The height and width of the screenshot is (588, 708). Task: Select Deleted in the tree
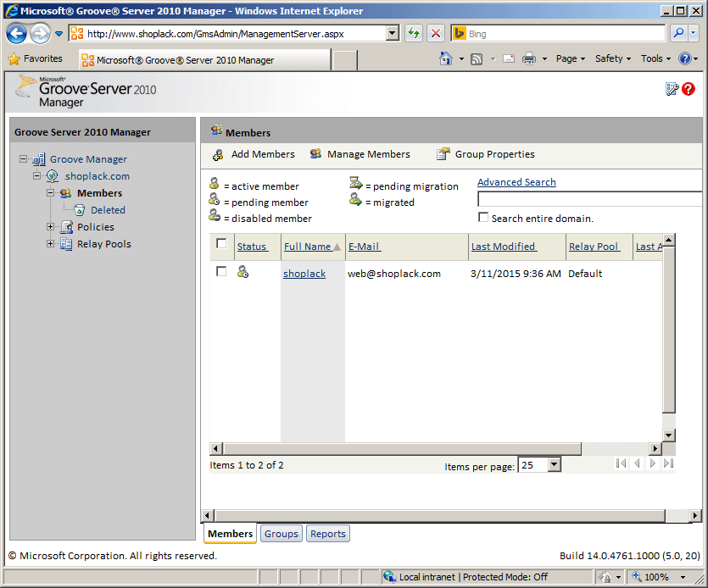point(108,210)
